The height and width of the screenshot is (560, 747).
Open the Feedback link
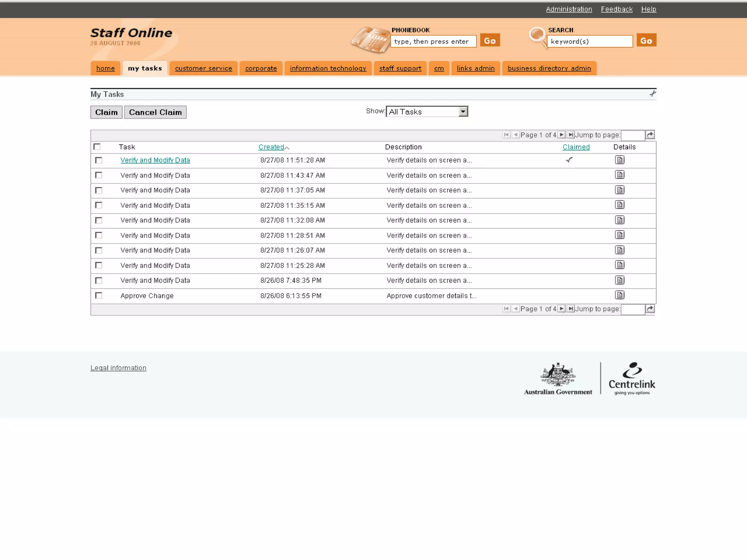click(x=616, y=9)
